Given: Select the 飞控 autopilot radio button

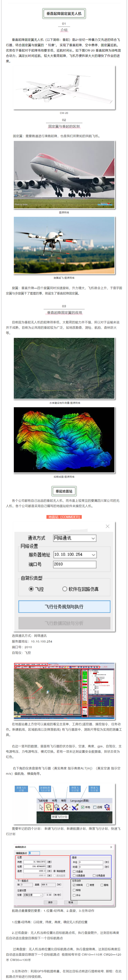Looking at the screenshot, I should pos(31,589).
